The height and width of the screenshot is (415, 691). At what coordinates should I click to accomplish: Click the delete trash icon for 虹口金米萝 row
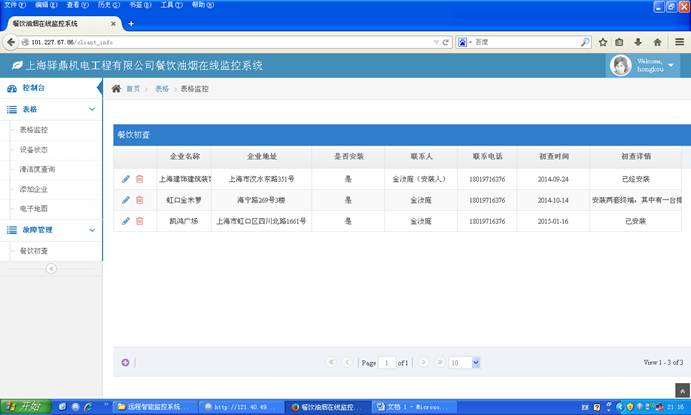tap(140, 200)
